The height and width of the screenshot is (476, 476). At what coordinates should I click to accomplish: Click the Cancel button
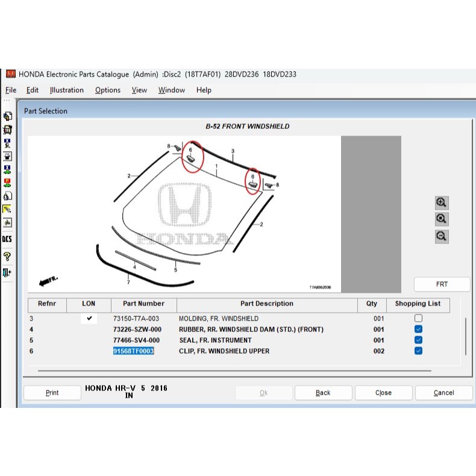(x=444, y=393)
